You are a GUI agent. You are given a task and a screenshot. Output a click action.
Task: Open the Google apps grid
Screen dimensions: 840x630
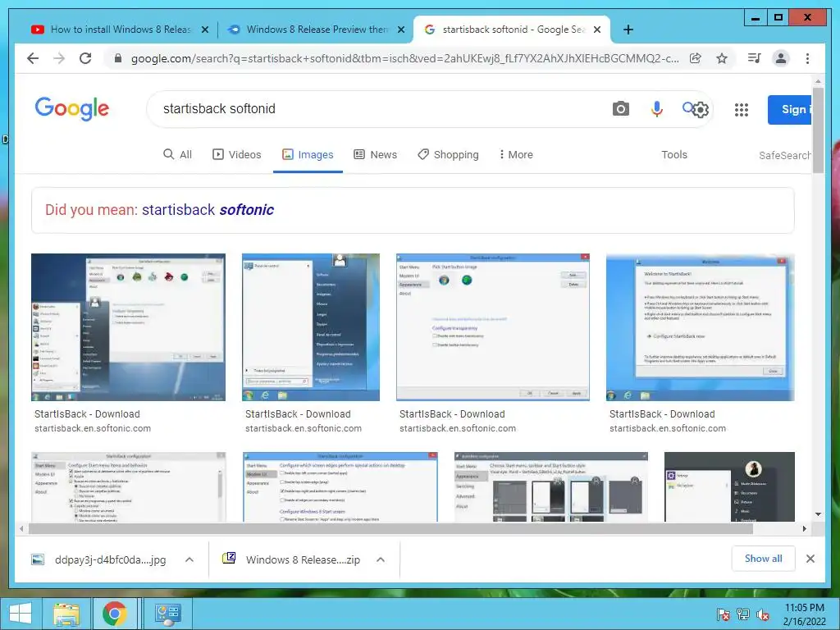click(x=741, y=110)
